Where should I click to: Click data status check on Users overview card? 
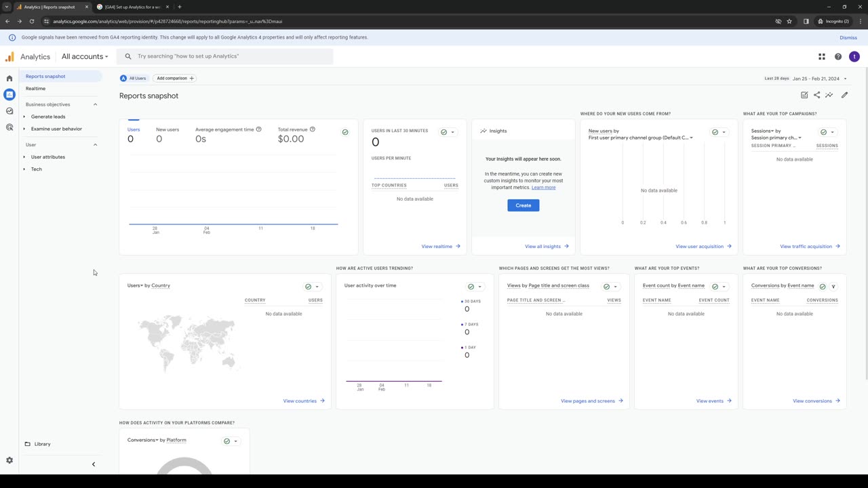(345, 132)
